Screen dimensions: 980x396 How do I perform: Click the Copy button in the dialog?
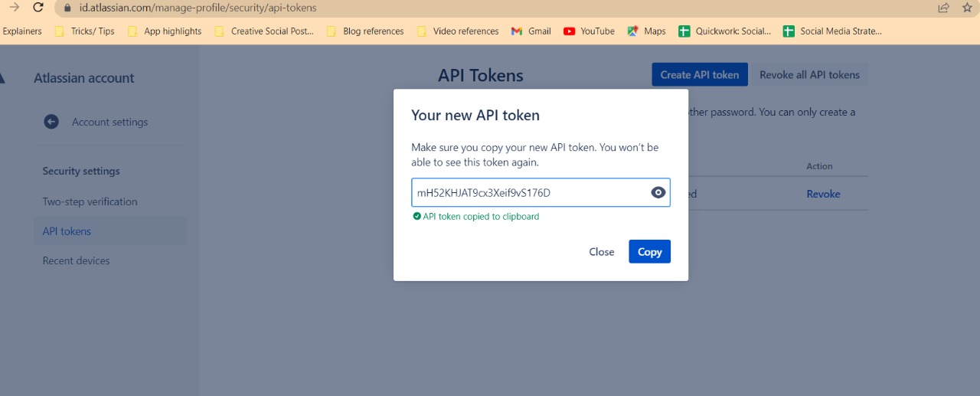(649, 252)
